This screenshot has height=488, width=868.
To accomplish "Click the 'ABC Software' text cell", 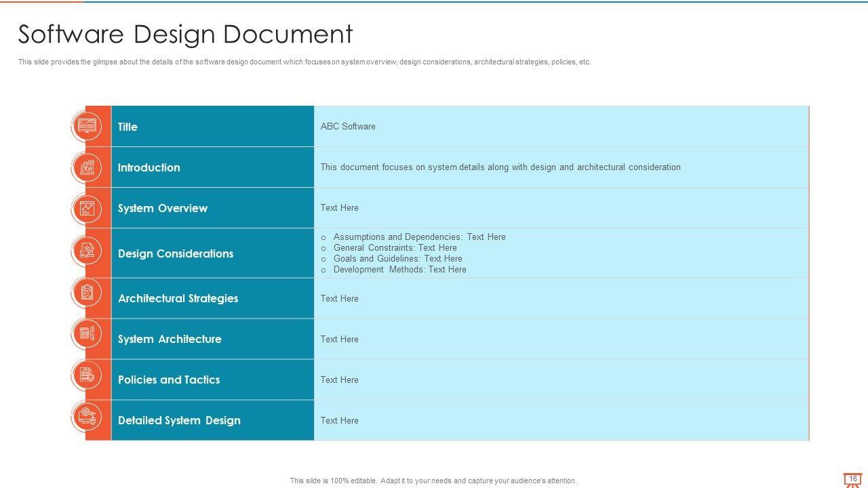I will tap(348, 127).
